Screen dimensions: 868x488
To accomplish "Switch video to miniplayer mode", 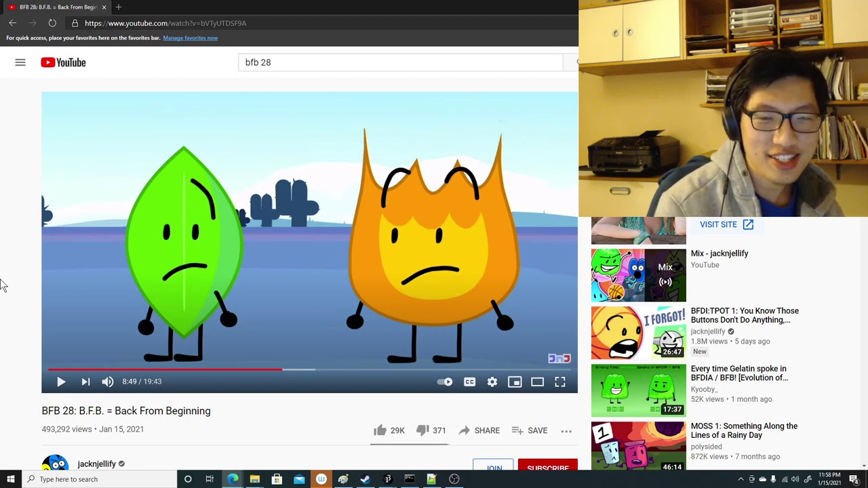I will point(515,382).
